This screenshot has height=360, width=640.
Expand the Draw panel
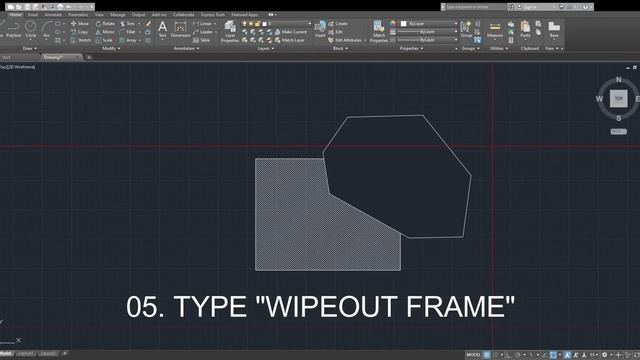(x=30, y=48)
